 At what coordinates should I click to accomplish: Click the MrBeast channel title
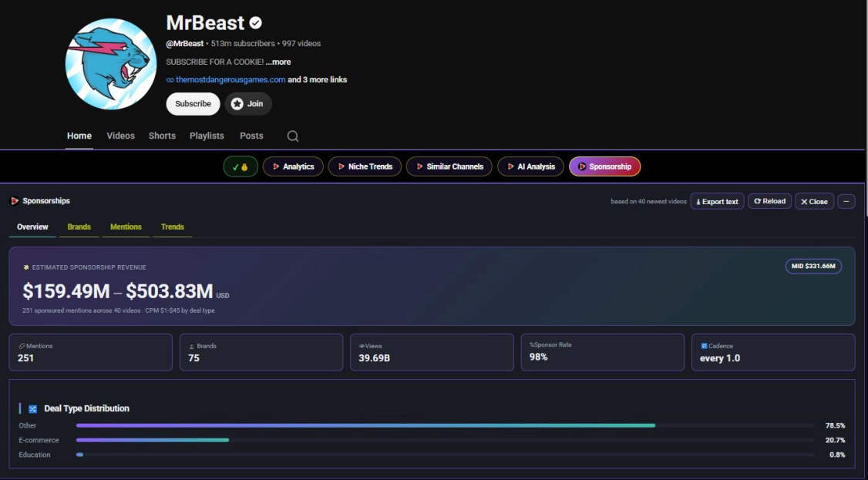point(205,22)
